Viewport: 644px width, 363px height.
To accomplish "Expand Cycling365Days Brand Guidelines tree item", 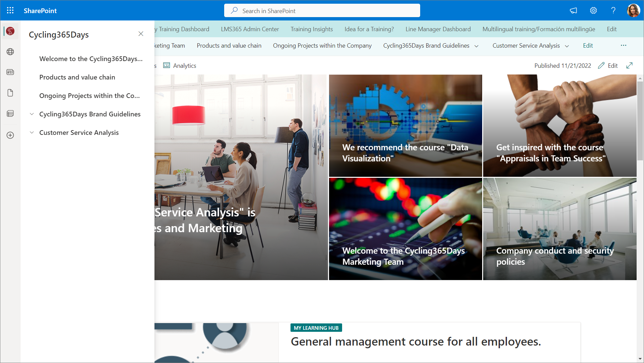I will coord(32,114).
